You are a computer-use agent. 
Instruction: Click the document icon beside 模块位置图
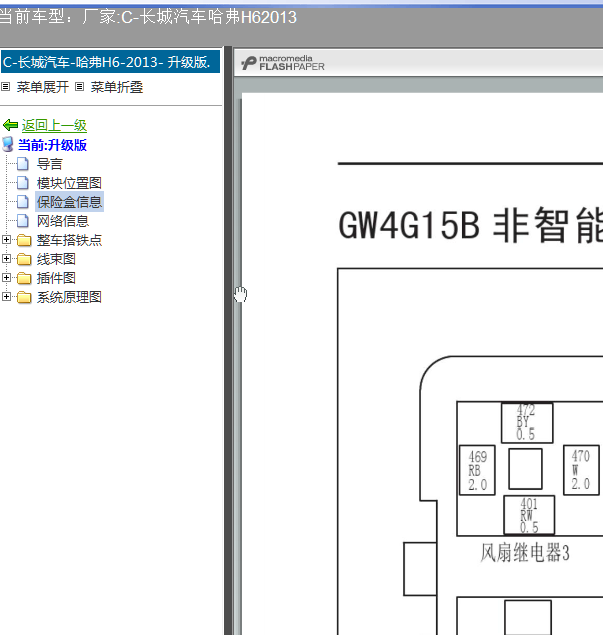pyautogui.click(x=23, y=183)
